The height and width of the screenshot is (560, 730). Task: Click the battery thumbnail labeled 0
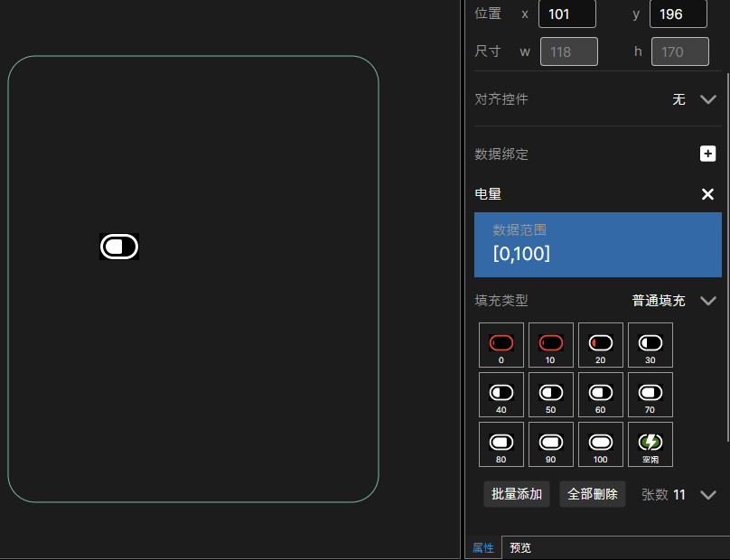coord(501,345)
